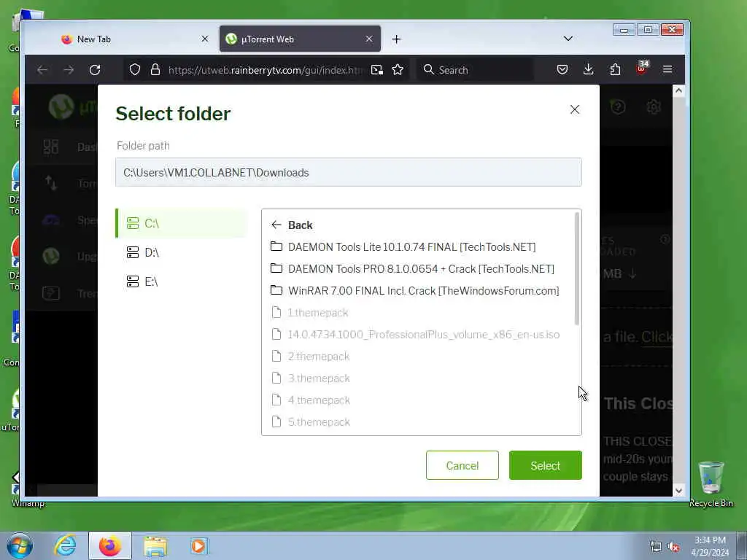Click the µTorrent help question icon
This screenshot has width=747, height=560.
coord(618,106)
